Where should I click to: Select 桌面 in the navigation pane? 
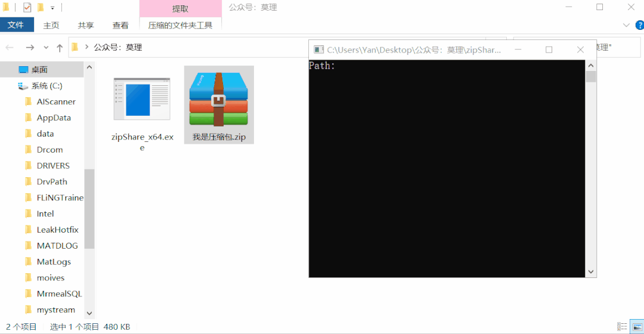click(x=40, y=70)
